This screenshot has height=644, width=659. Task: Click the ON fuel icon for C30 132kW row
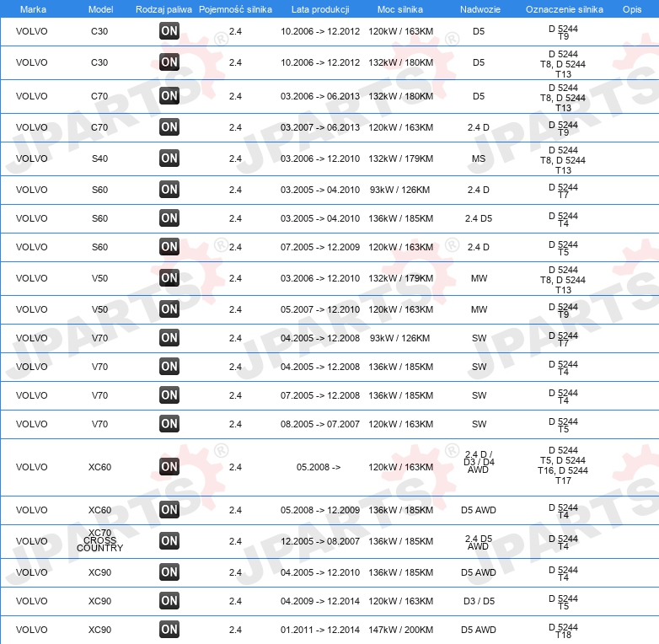(169, 62)
